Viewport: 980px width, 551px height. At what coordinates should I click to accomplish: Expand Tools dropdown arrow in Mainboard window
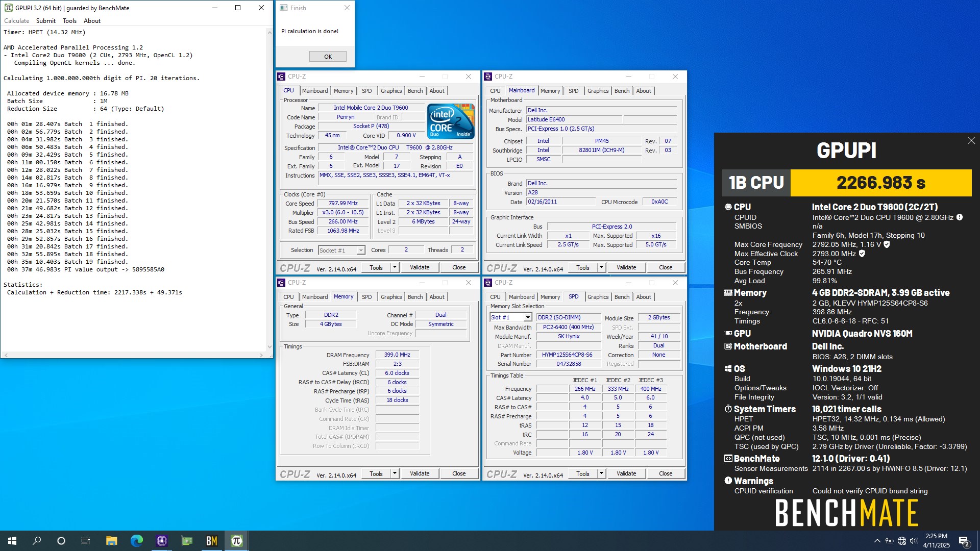[x=601, y=267]
